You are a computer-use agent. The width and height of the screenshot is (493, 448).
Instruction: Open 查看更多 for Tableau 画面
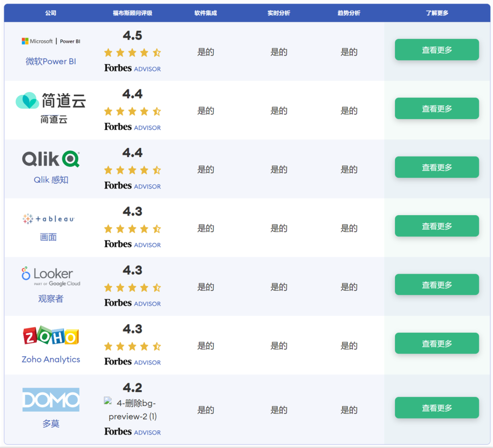coord(437,226)
